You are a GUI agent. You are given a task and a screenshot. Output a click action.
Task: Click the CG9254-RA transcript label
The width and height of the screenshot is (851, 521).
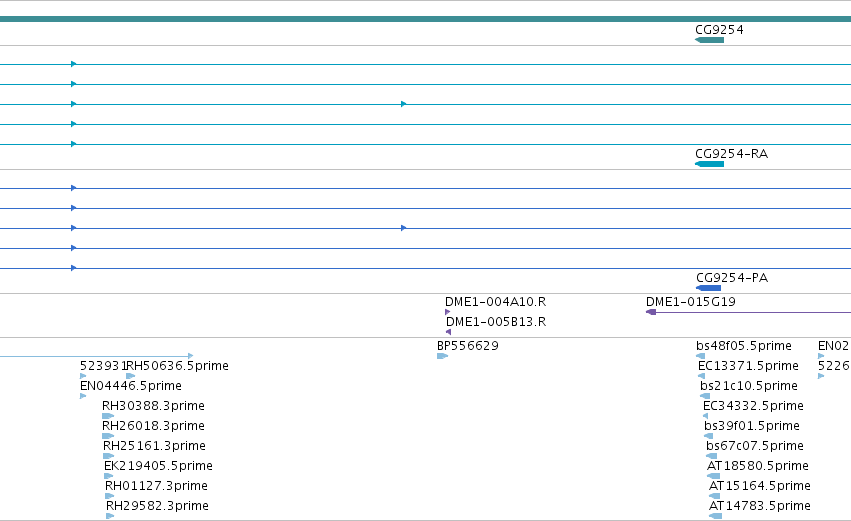[732, 154]
